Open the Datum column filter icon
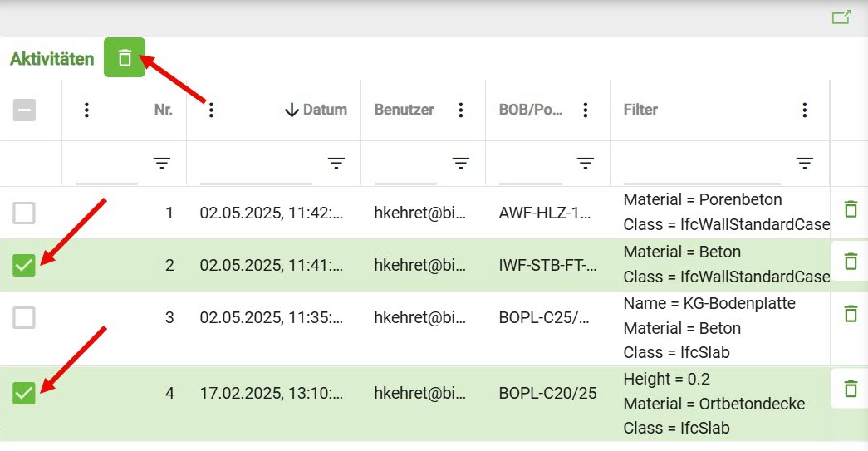 336,164
